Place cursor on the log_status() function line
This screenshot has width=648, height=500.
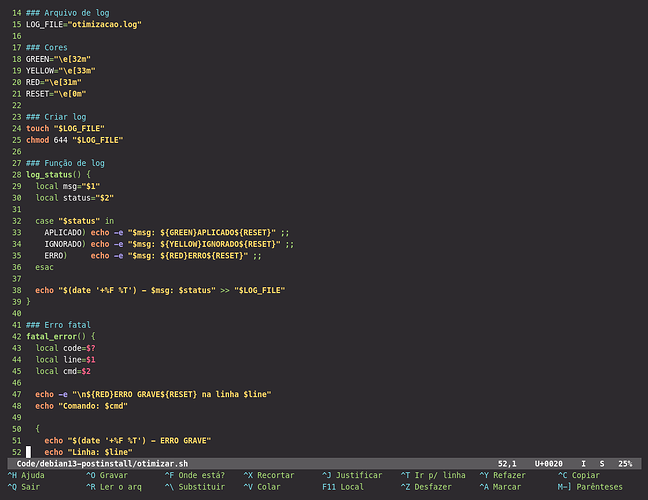point(64,174)
